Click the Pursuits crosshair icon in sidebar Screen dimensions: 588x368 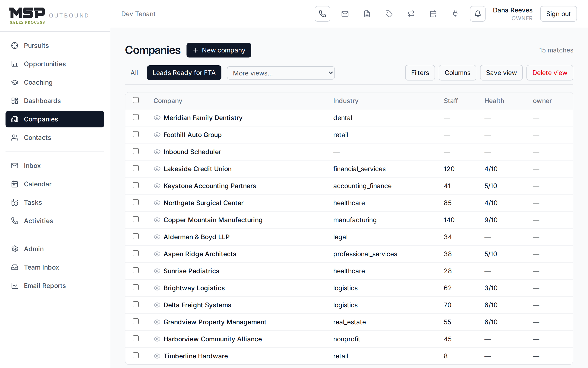(15, 46)
